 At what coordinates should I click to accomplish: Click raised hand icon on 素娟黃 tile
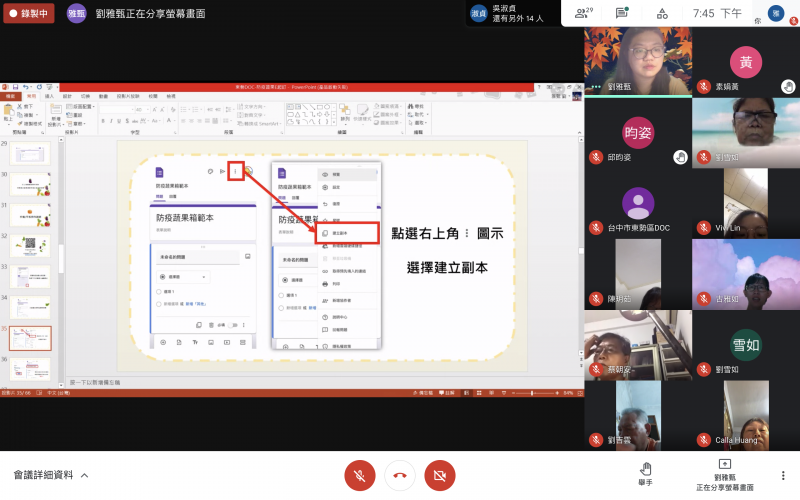(x=788, y=87)
